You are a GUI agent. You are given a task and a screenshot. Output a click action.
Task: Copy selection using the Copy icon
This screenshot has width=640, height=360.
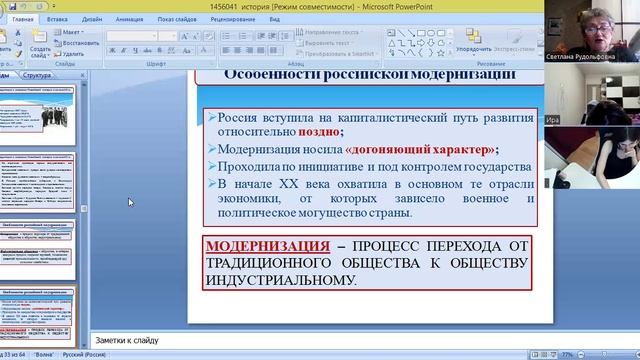(x=18, y=43)
